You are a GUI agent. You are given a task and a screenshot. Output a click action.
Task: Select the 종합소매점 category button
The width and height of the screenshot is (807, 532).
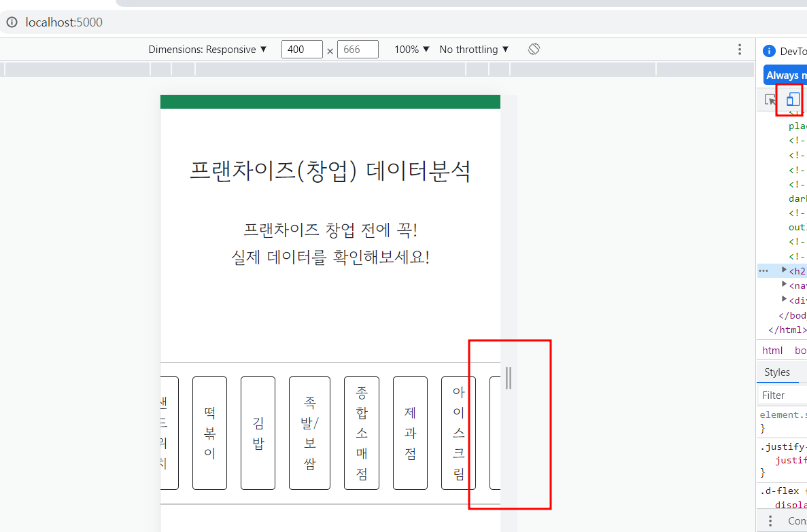[361, 433]
